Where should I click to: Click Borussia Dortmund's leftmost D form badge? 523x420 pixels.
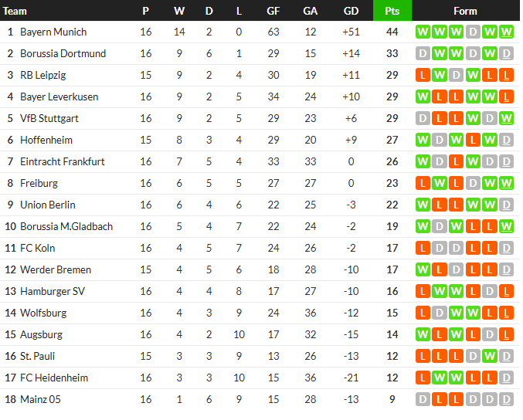[422, 54]
